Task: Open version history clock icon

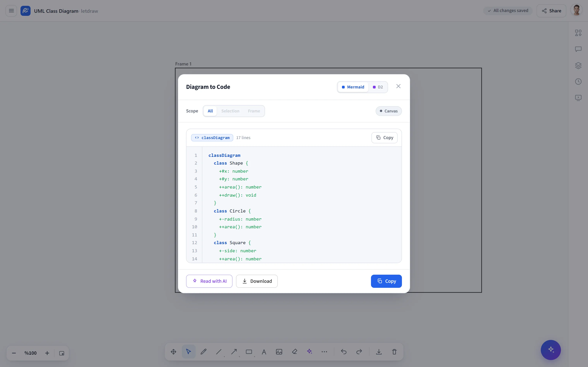Action: coord(578,82)
